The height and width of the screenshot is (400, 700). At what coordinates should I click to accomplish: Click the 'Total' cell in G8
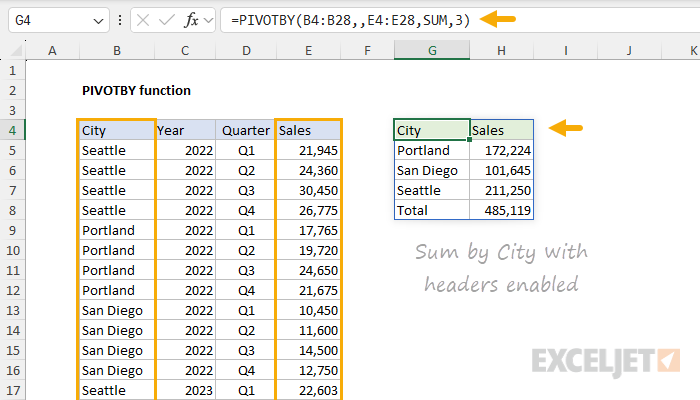click(432, 210)
